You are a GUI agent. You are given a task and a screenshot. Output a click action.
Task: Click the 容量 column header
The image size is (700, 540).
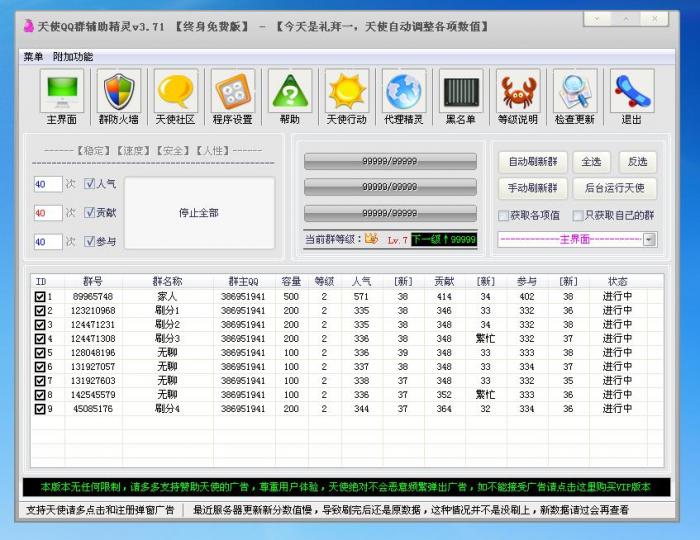[x=291, y=282]
